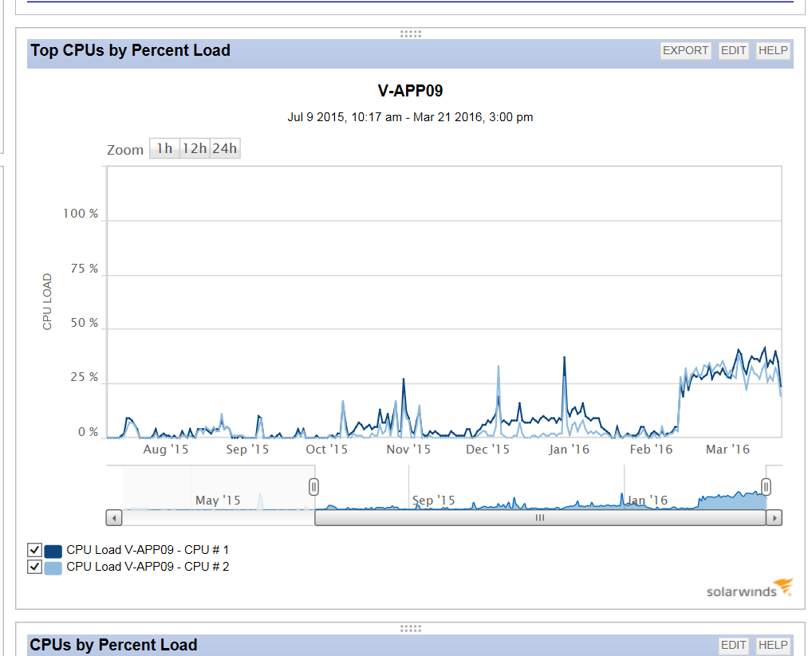Click EDIT in Top CPUs by Percent Load
The height and width of the screenshot is (656, 812).
click(733, 51)
